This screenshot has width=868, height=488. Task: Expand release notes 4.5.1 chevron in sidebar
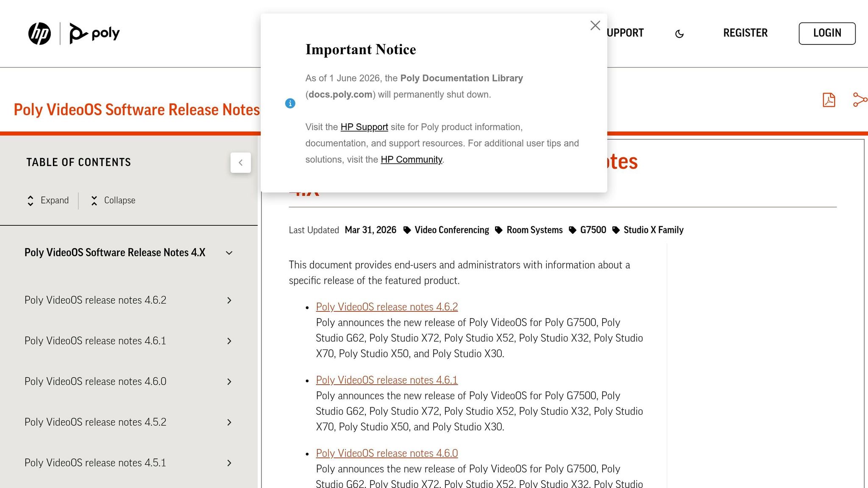pos(229,463)
